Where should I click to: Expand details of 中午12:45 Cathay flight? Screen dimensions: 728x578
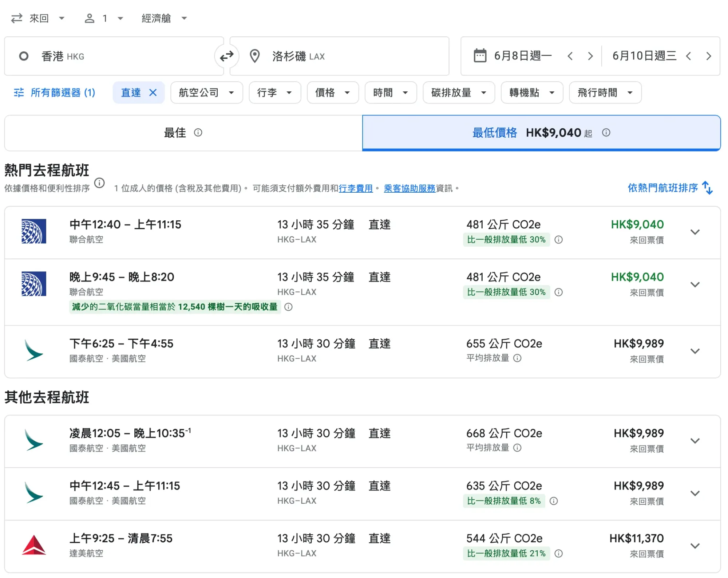click(x=695, y=493)
